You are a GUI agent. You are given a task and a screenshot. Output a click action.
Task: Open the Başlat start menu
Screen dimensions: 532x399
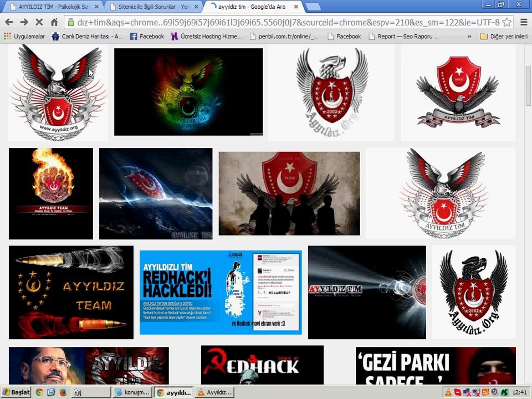click(x=16, y=392)
